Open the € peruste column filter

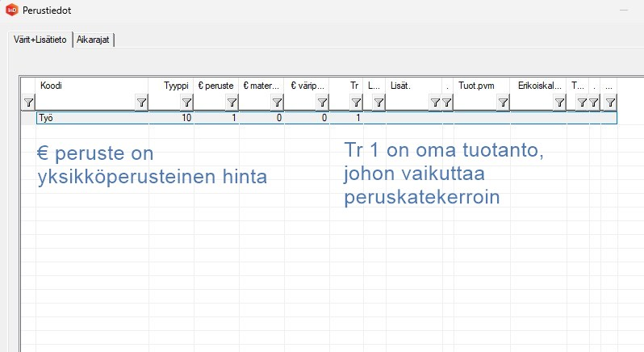232,103
